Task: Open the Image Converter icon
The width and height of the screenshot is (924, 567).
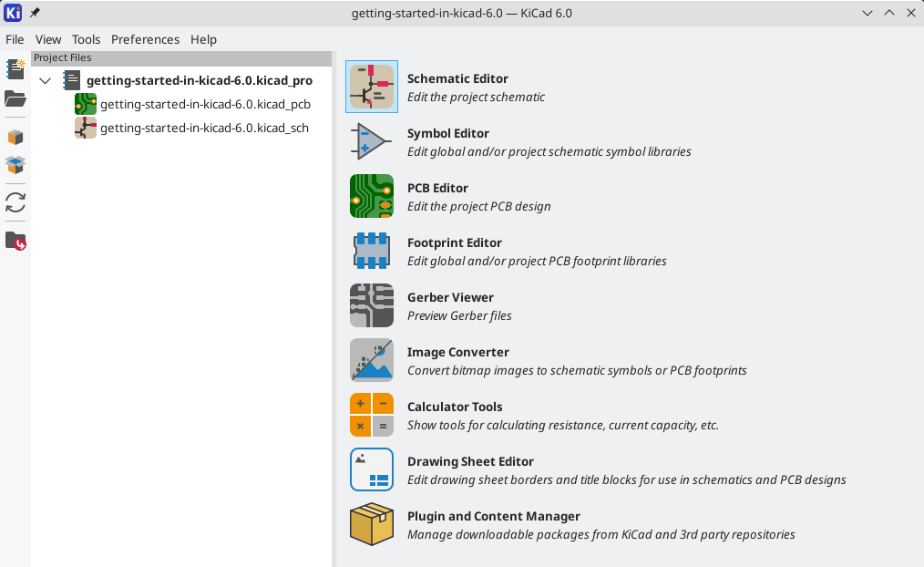Action: (x=372, y=360)
